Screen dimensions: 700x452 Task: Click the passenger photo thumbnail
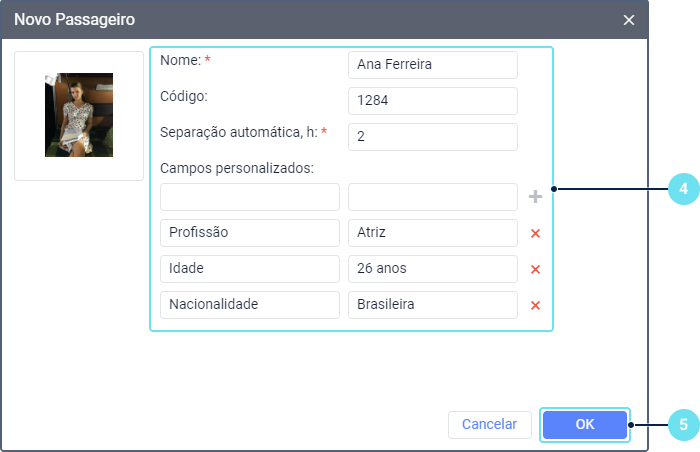point(79,115)
